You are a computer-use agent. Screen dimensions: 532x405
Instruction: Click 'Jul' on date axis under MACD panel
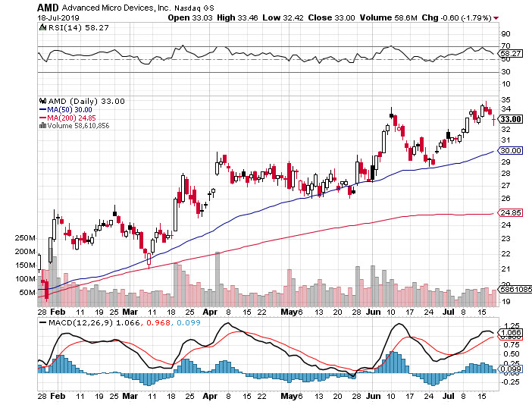(x=449, y=396)
